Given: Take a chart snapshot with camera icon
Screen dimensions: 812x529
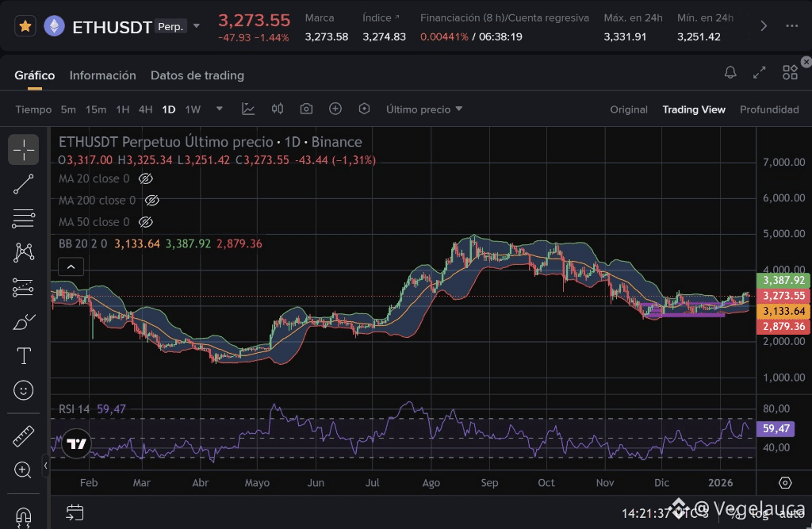Looking at the screenshot, I should 306,109.
